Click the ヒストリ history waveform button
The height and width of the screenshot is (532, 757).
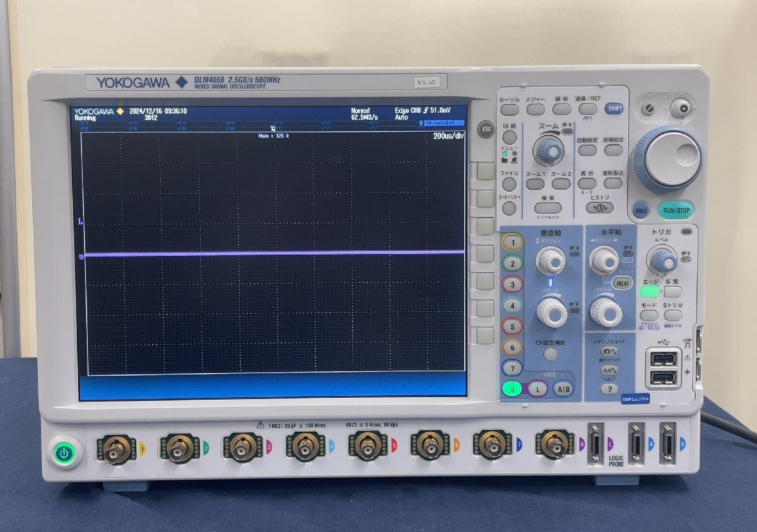600,207
